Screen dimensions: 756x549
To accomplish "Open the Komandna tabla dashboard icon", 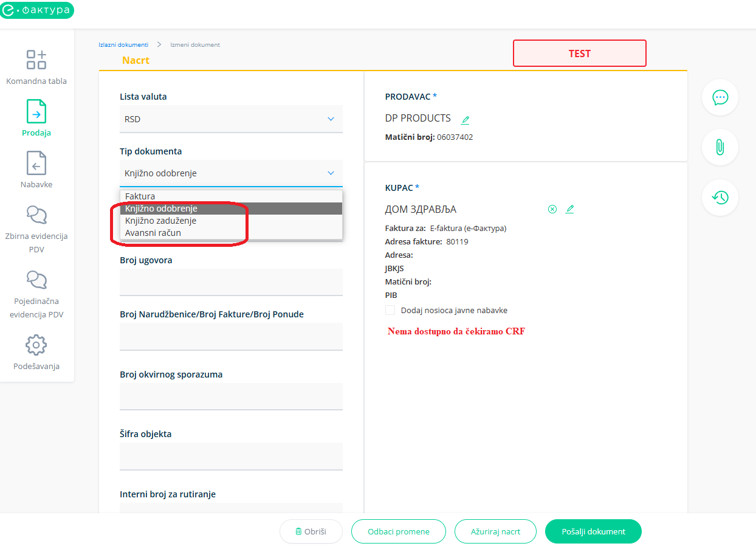I will click(36, 60).
